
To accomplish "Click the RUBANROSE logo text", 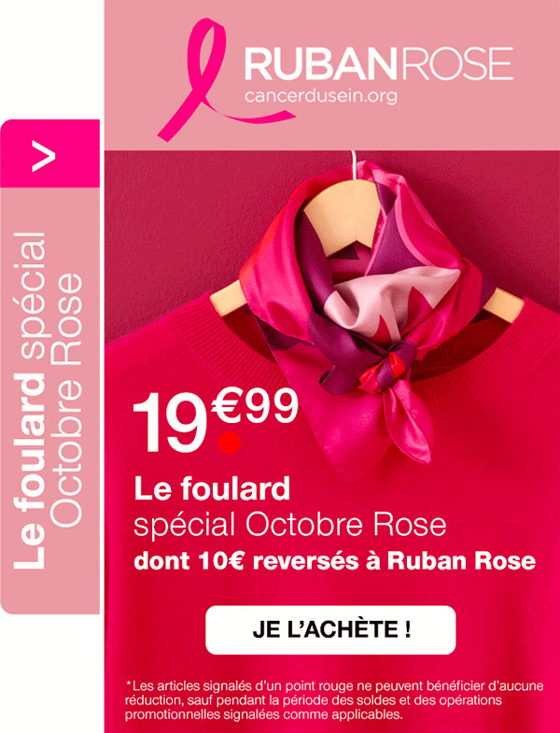I will [x=379, y=63].
